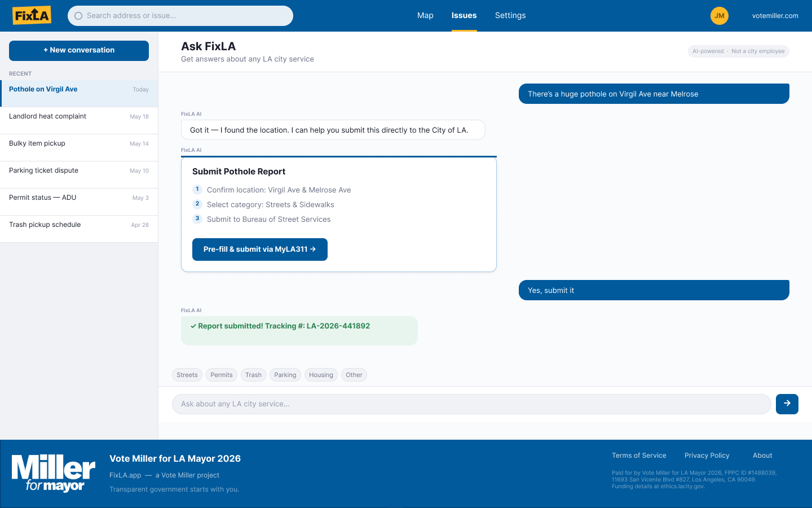Screen dimensions: 812x508
Task: Select the Trash topic chip
Action: coord(253,375)
